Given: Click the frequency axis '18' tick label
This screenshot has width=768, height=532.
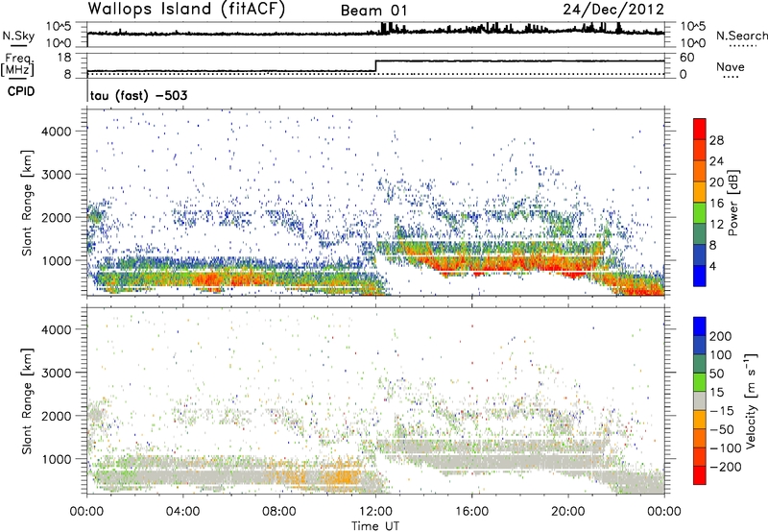Looking at the screenshot, I should point(65,58).
